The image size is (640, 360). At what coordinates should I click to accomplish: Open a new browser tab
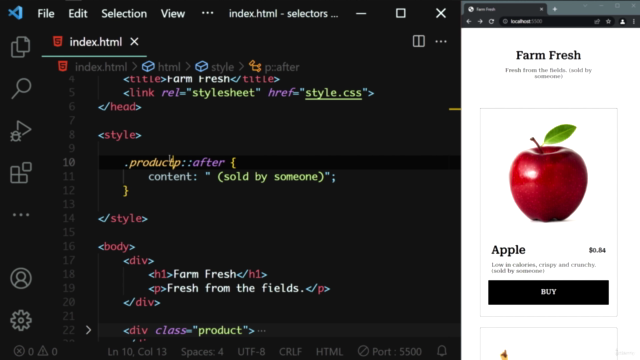555,9
